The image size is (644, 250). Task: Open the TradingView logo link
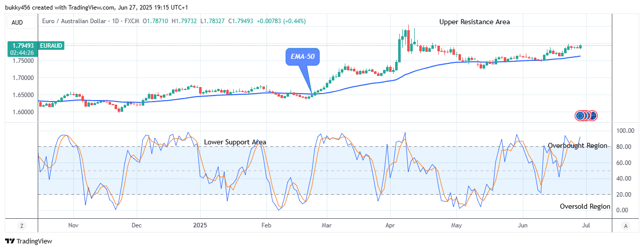[29, 241]
